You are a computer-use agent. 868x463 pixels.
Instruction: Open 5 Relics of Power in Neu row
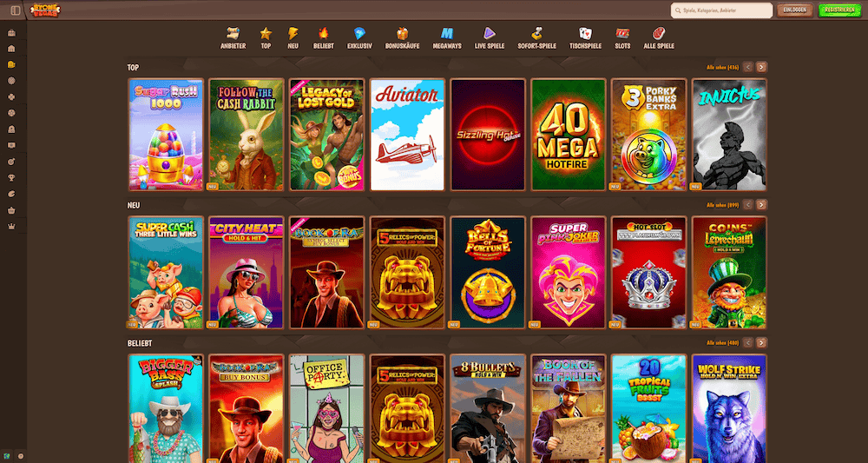click(x=407, y=273)
